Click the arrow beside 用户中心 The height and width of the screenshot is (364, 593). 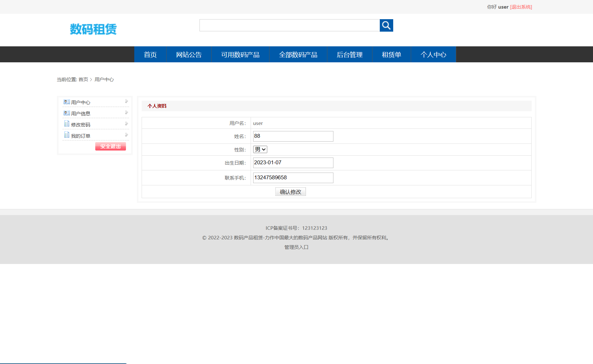[x=127, y=101]
